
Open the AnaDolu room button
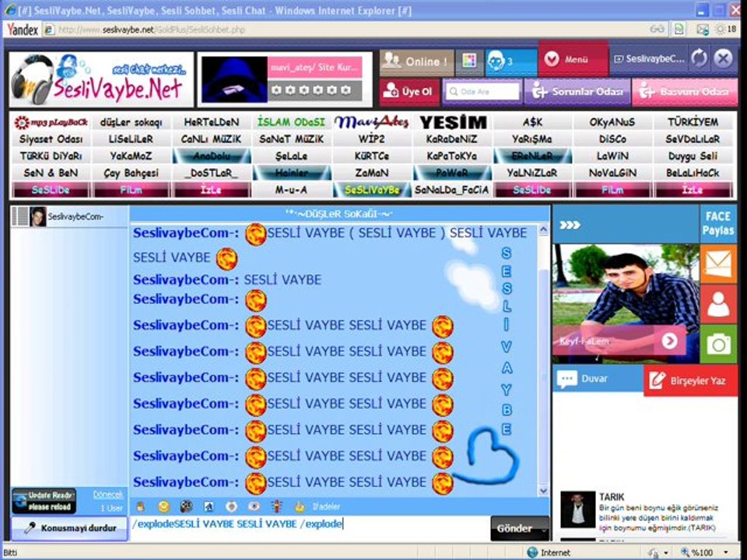(x=211, y=156)
